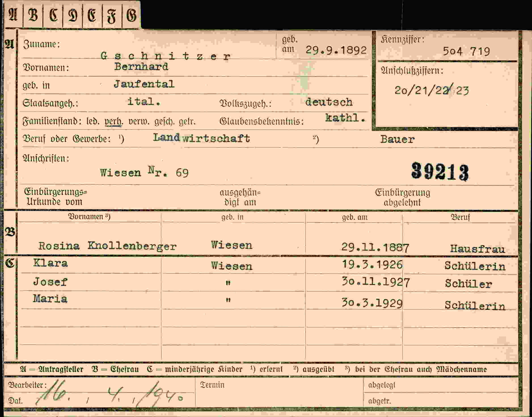Click the ausgehändigt am label
This screenshot has width=532, height=417.
(x=240, y=197)
